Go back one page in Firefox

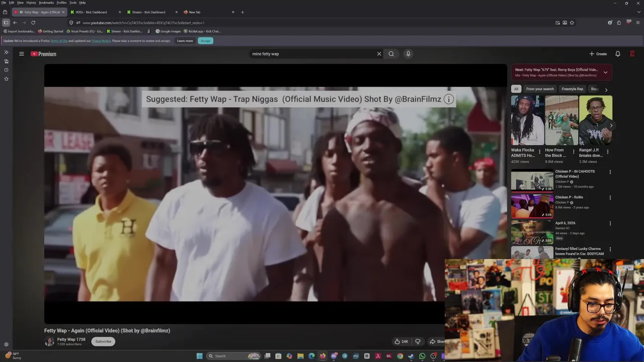pos(15,23)
